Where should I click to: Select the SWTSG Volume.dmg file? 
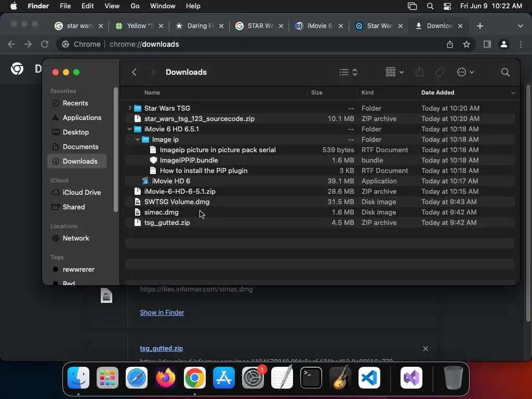point(320,202)
